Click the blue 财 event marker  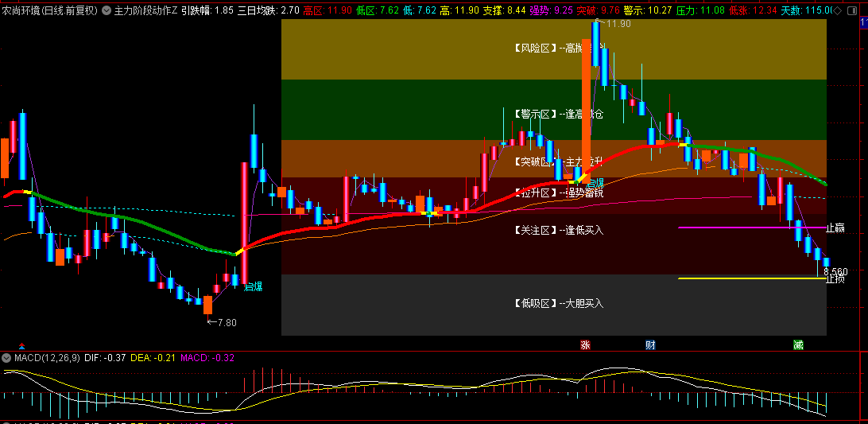coord(651,344)
